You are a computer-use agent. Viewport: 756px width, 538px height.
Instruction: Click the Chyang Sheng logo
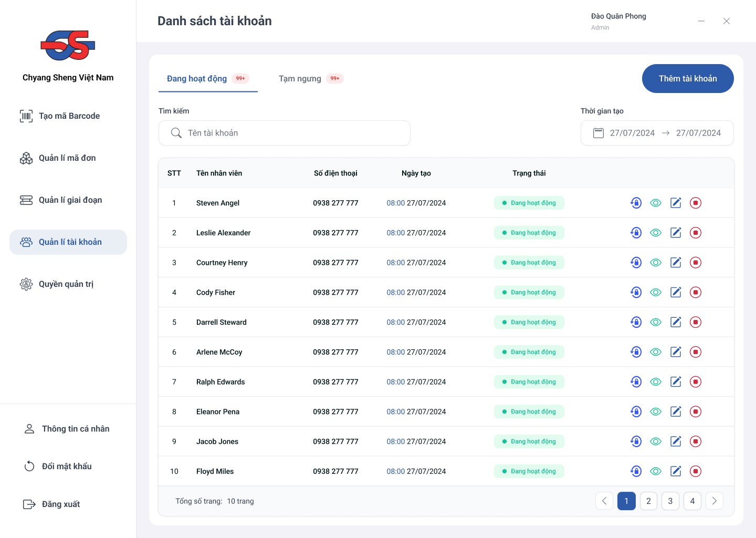pyautogui.click(x=68, y=45)
